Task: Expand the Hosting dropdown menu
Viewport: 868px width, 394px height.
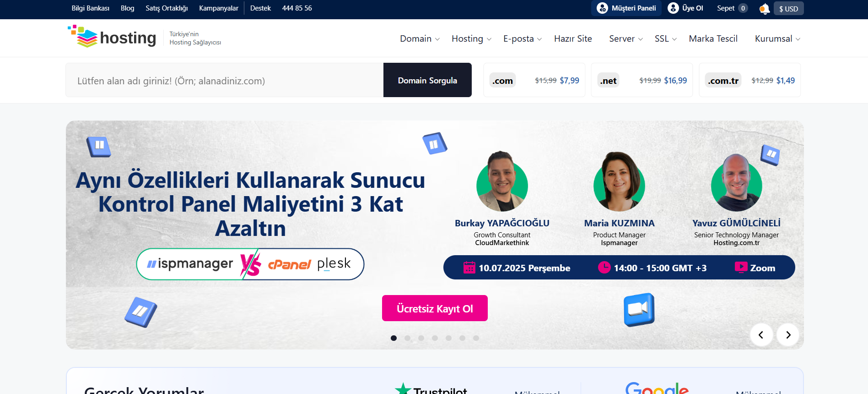Action: [x=472, y=39]
